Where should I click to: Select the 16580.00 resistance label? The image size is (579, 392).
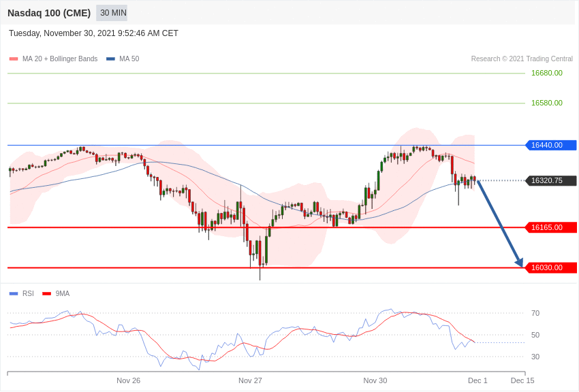pos(546,103)
